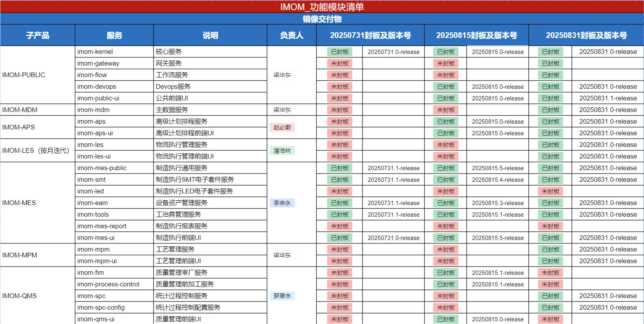Select the imom-mes-public service cell
Viewport: 644px width, 324px height.
tap(114, 168)
